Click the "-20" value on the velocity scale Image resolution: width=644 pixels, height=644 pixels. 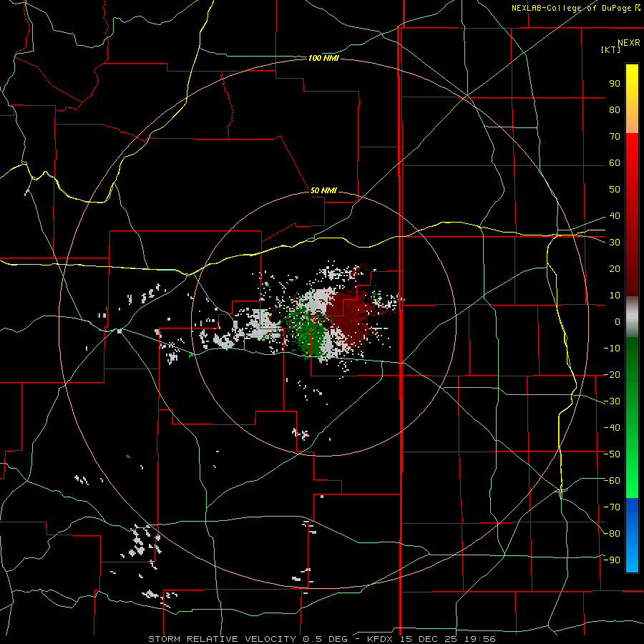pos(612,375)
